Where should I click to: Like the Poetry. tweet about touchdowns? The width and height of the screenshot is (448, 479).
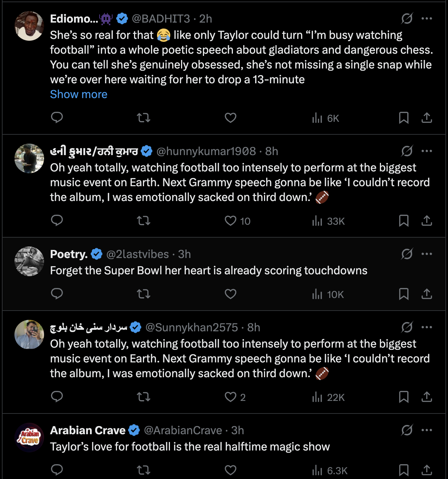pyautogui.click(x=230, y=294)
